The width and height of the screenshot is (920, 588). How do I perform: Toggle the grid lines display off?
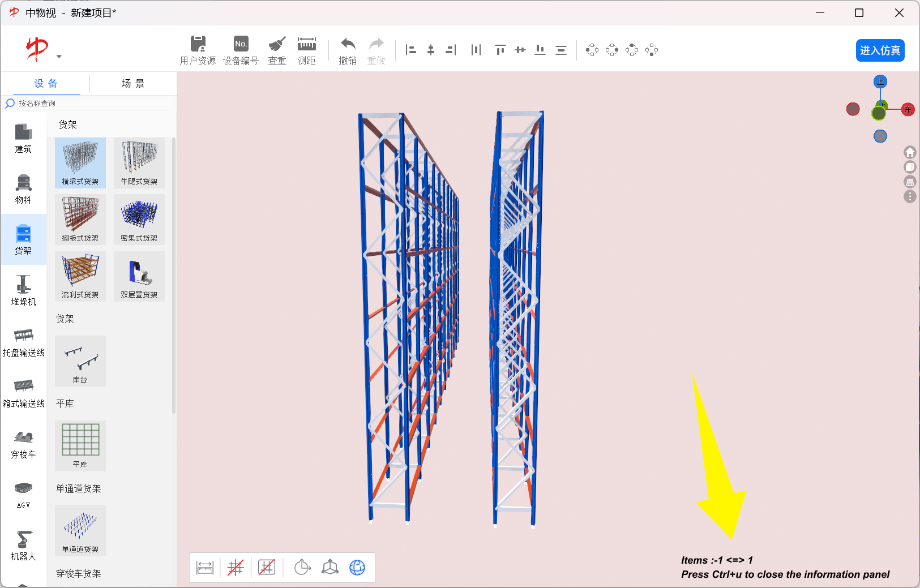pos(236,567)
